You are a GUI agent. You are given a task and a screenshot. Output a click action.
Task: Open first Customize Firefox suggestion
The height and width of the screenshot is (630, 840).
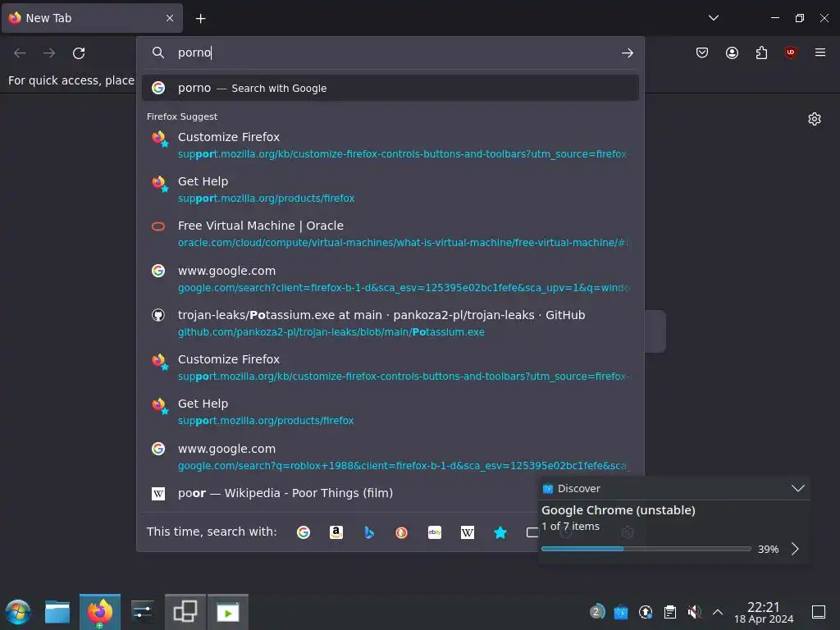click(x=390, y=145)
